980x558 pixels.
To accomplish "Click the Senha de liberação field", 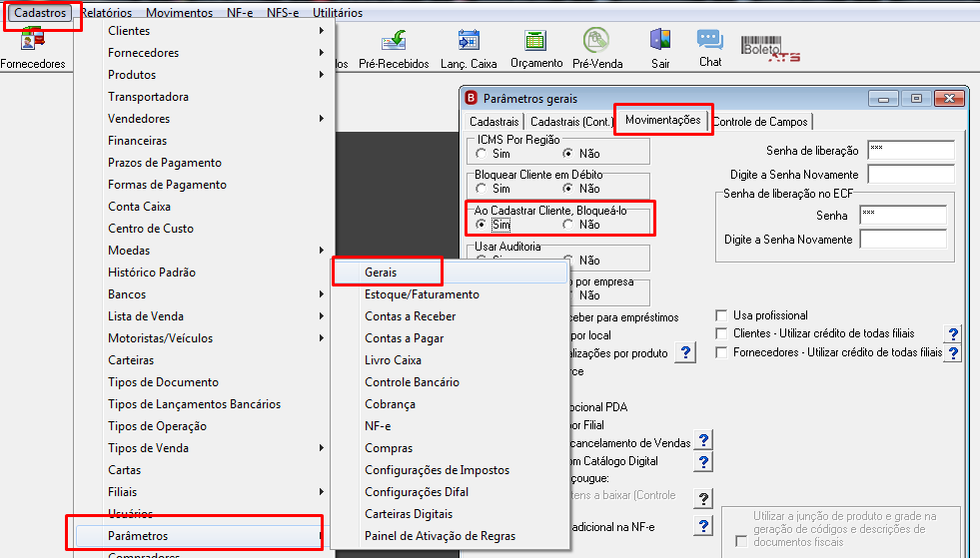I will coord(911,151).
